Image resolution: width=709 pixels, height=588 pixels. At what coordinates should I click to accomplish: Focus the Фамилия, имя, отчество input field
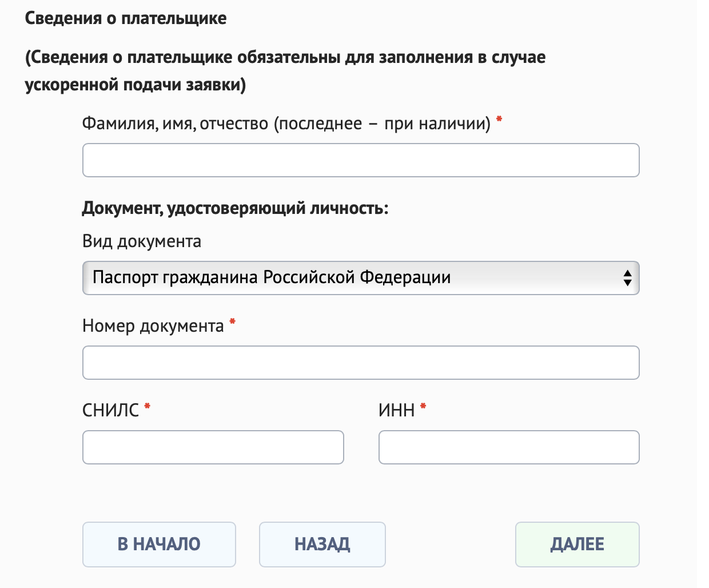tap(360, 160)
